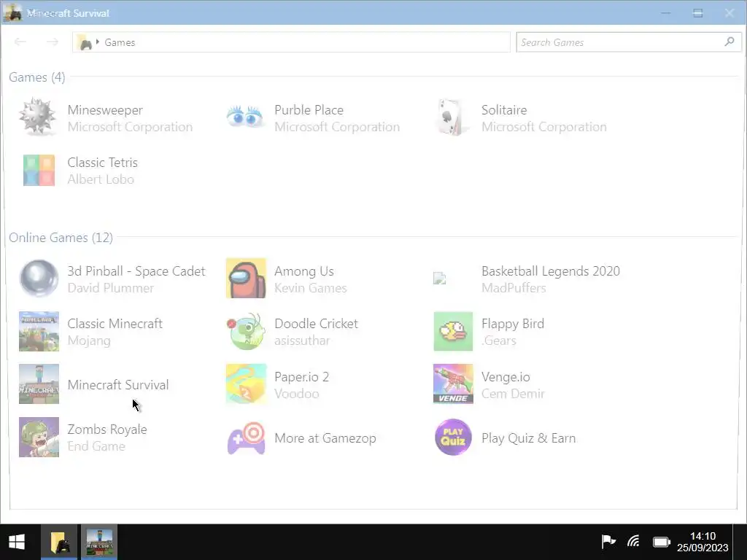Open the notification flag tray icon

(608, 542)
